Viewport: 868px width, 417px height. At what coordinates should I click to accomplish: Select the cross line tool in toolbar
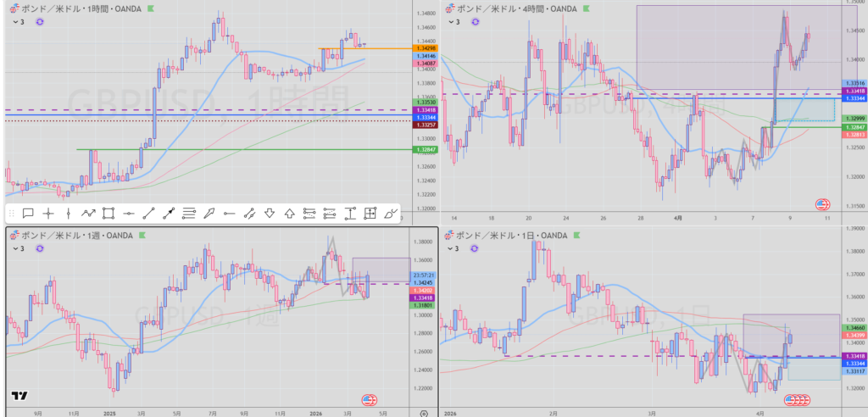pyautogui.click(x=48, y=213)
